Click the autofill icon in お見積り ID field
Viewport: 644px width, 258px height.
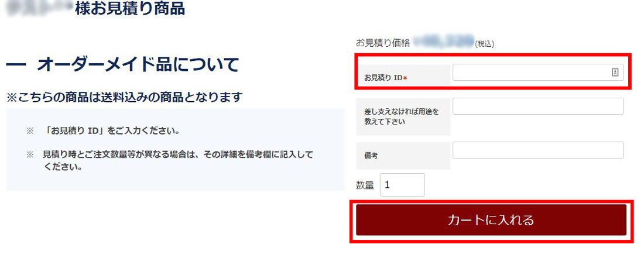[615, 72]
